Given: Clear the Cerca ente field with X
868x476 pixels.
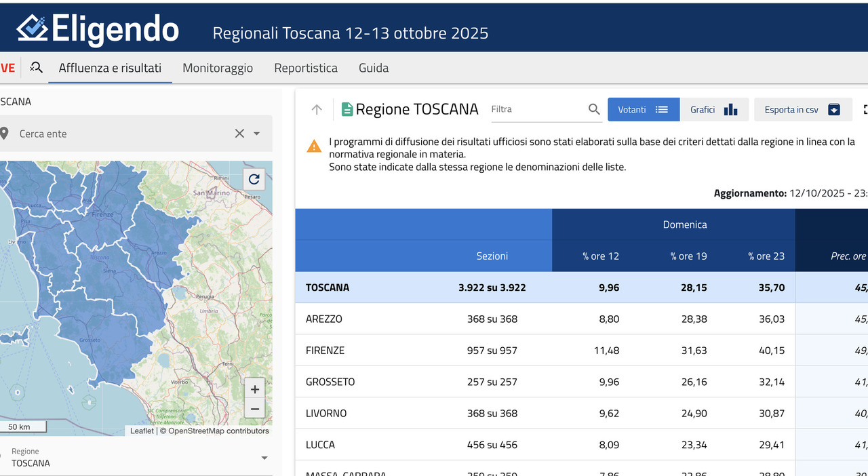Looking at the screenshot, I should (x=239, y=134).
